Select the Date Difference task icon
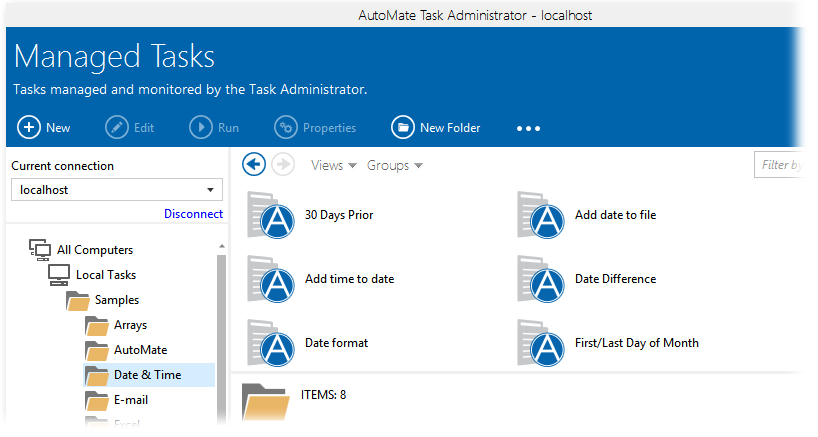 coord(540,279)
